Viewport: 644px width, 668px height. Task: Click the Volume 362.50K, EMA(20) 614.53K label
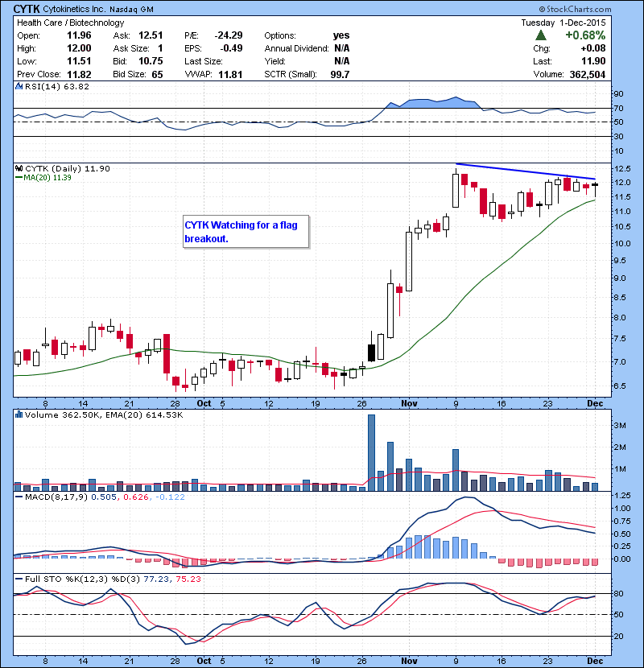click(104, 414)
